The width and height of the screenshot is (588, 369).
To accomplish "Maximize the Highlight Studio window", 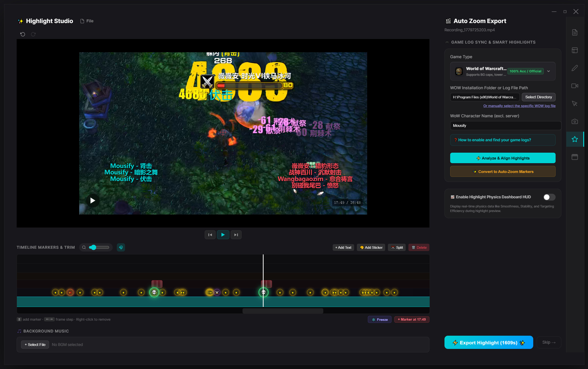I will point(565,12).
